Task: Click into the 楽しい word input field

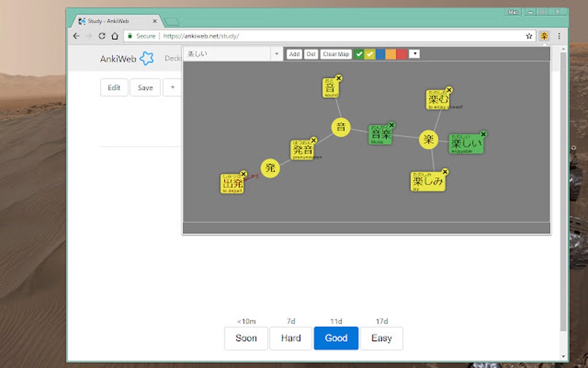Action: 227,54
